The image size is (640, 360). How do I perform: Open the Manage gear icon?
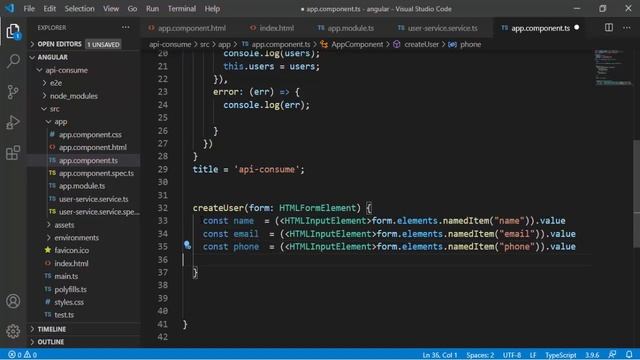(13, 331)
